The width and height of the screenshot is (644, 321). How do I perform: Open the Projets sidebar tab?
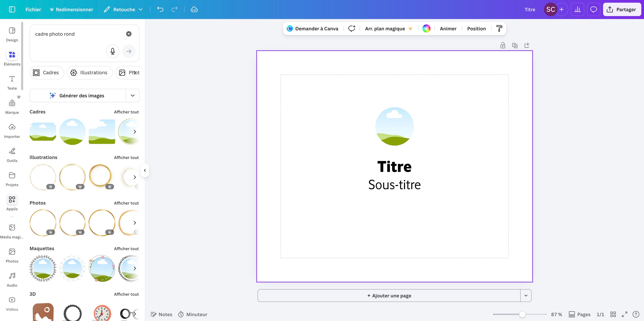click(x=12, y=179)
